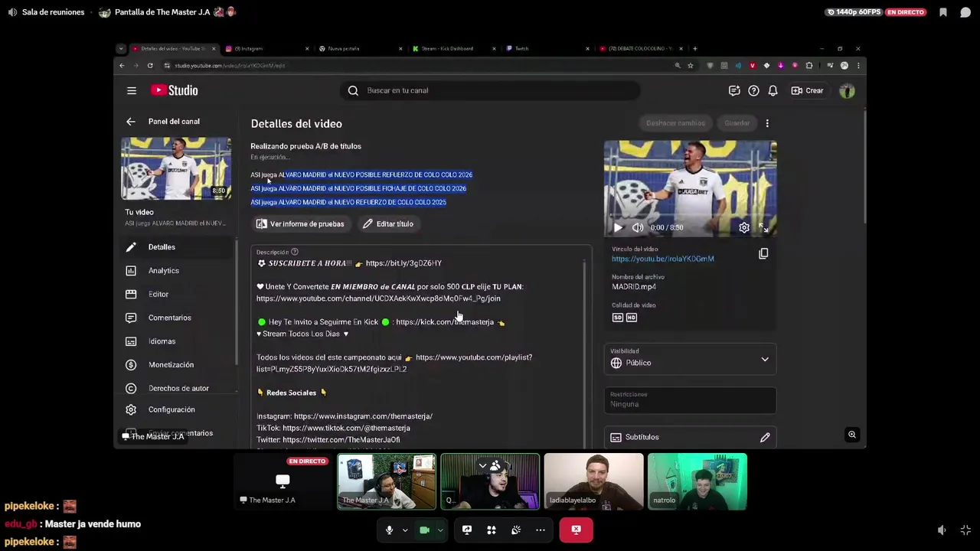Viewport: 980px width, 551px height.
Task: Open the YouTube Studio hamburger menu
Action: point(132,90)
